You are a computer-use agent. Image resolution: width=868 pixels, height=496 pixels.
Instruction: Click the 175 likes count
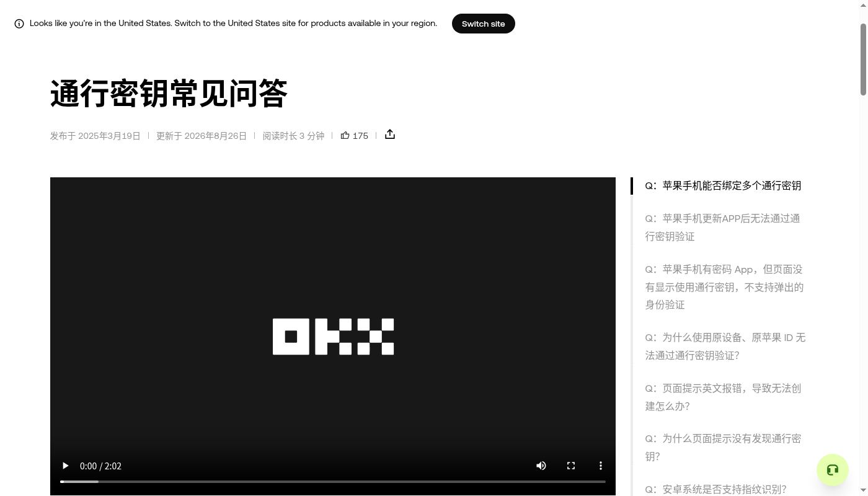(x=360, y=136)
